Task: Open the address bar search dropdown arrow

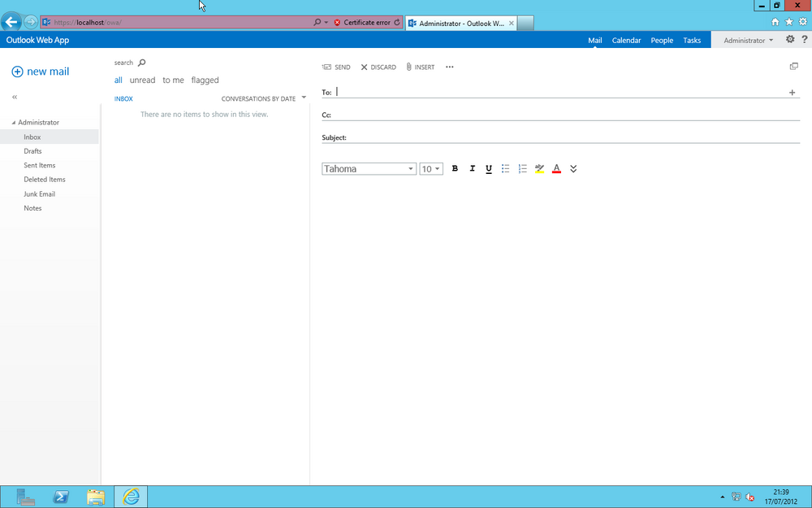Action: [326, 22]
